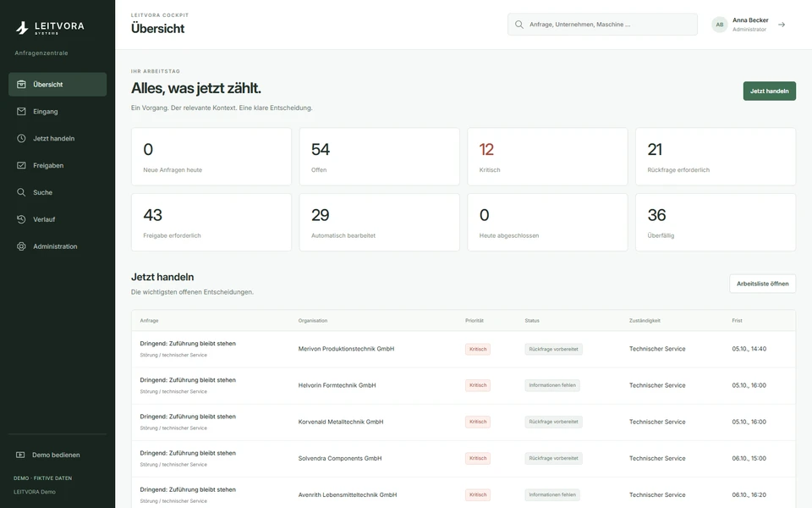Open the Verlauf history icon

[x=21, y=218]
